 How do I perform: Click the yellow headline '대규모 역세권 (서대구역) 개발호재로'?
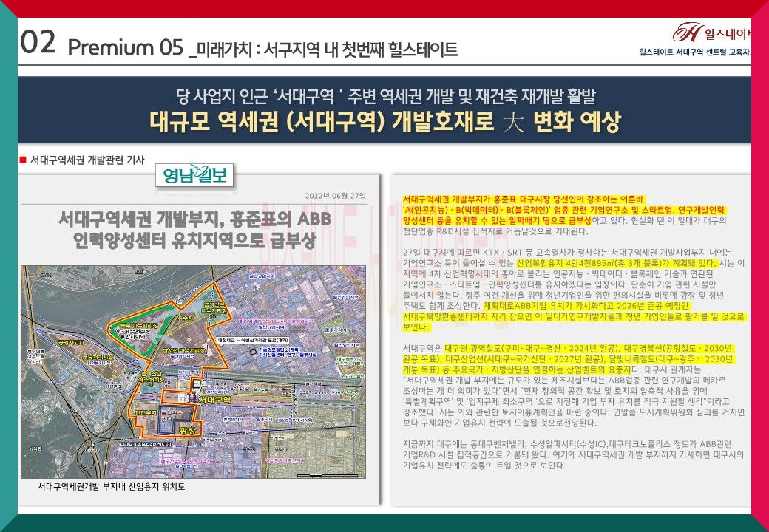tap(322, 121)
